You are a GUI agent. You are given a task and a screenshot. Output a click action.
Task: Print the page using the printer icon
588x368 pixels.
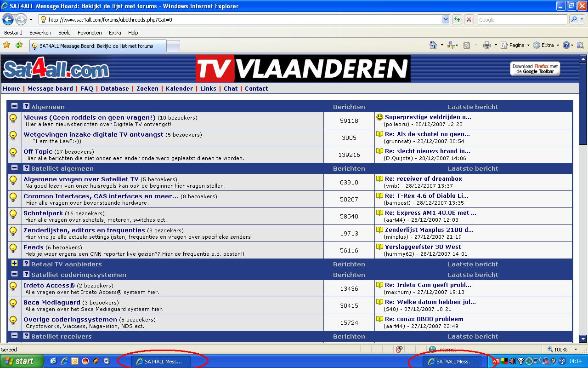point(487,45)
